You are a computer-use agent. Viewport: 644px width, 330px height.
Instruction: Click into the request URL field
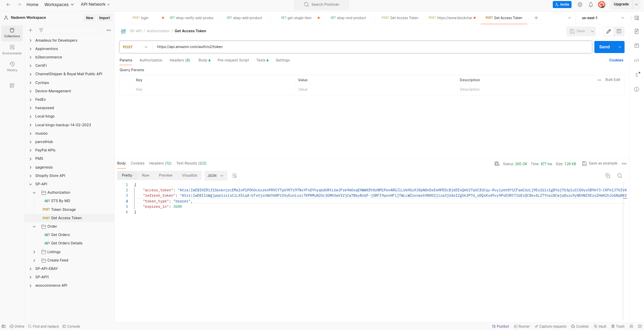tap(369, 47)
